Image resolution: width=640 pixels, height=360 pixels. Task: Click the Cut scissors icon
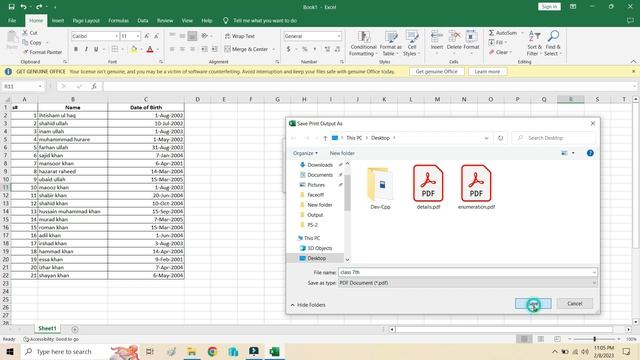tap(25, 32)
